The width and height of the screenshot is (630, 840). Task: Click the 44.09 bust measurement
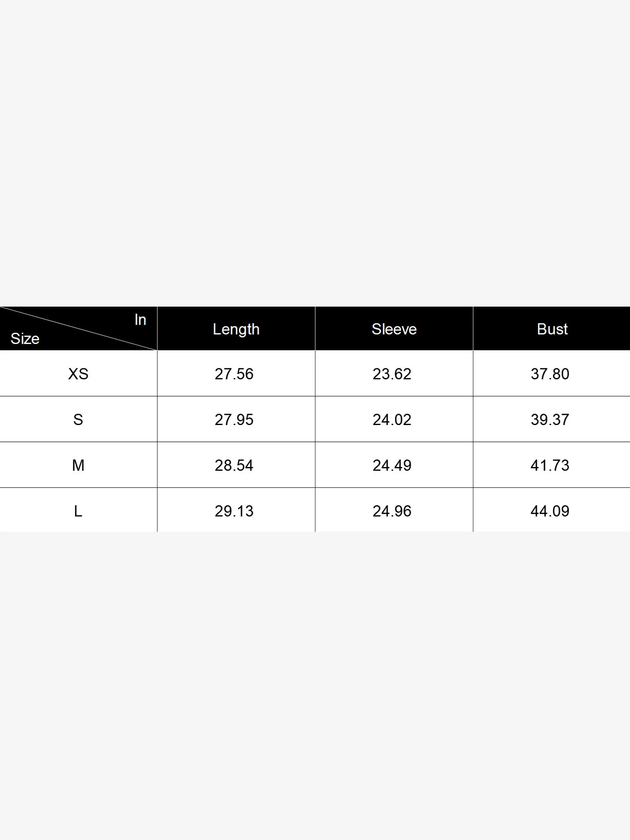(550, 511)
